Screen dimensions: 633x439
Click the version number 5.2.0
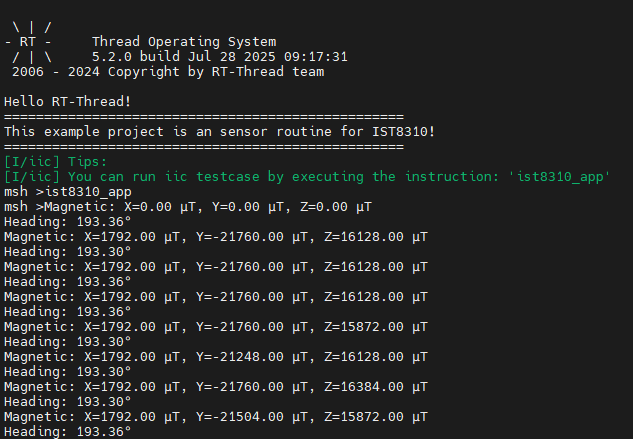point(112,57)
